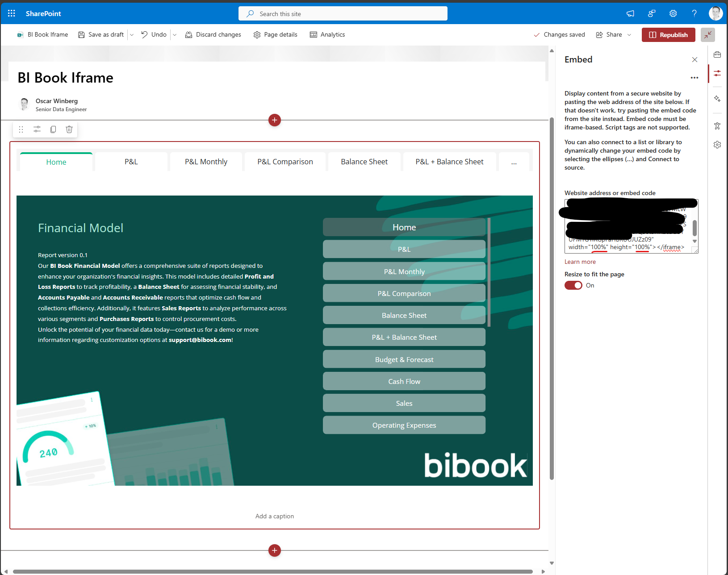
Task: Grab the move web part handle icon
Action: point(21,129)
